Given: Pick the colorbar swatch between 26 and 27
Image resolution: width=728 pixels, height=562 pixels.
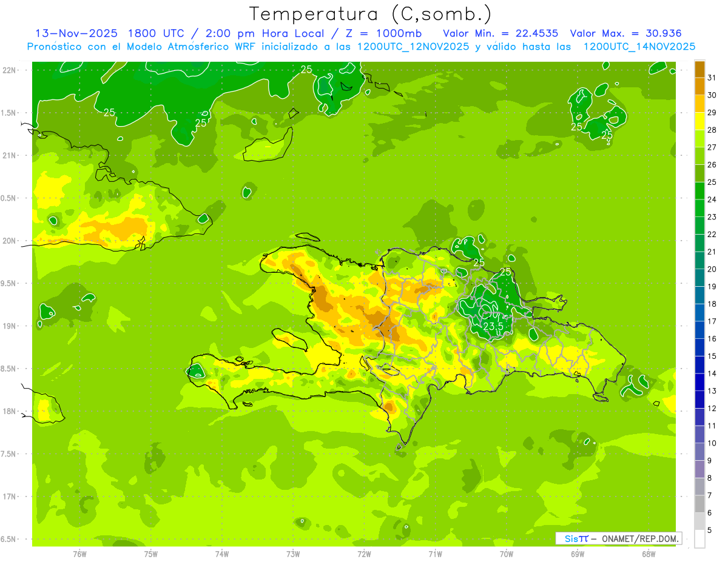Looking at the screenshot, I should pos(699,156).
